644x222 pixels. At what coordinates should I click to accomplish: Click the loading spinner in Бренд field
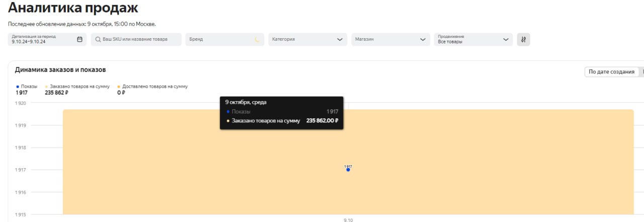258,39
